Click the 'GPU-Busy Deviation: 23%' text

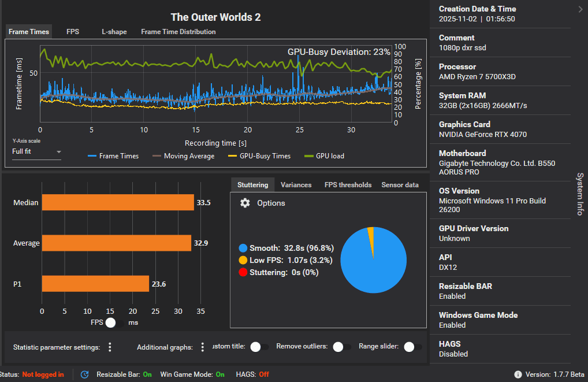pyautogui.click(x=338, y=52)
